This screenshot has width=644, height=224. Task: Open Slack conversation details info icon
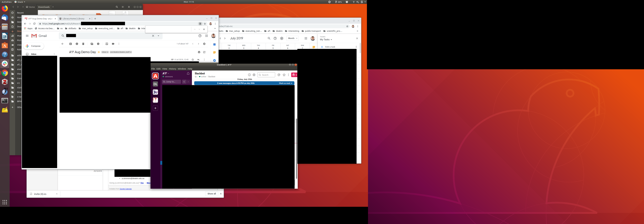[249, 75]
